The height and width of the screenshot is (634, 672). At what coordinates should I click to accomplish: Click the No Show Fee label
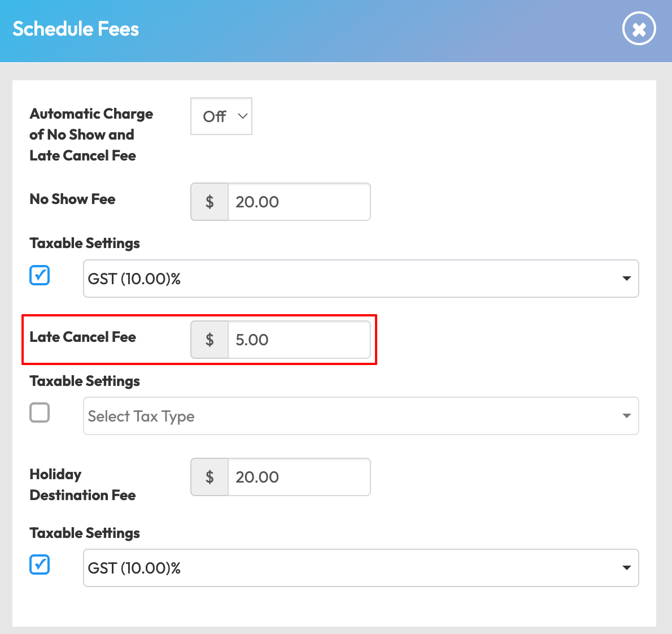point(72,199)
